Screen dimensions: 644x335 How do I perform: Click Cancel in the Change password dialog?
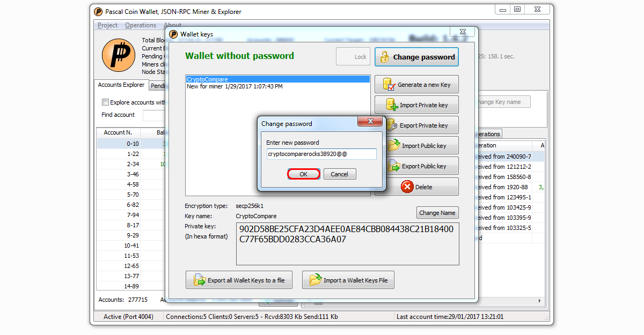click(339, 174)
